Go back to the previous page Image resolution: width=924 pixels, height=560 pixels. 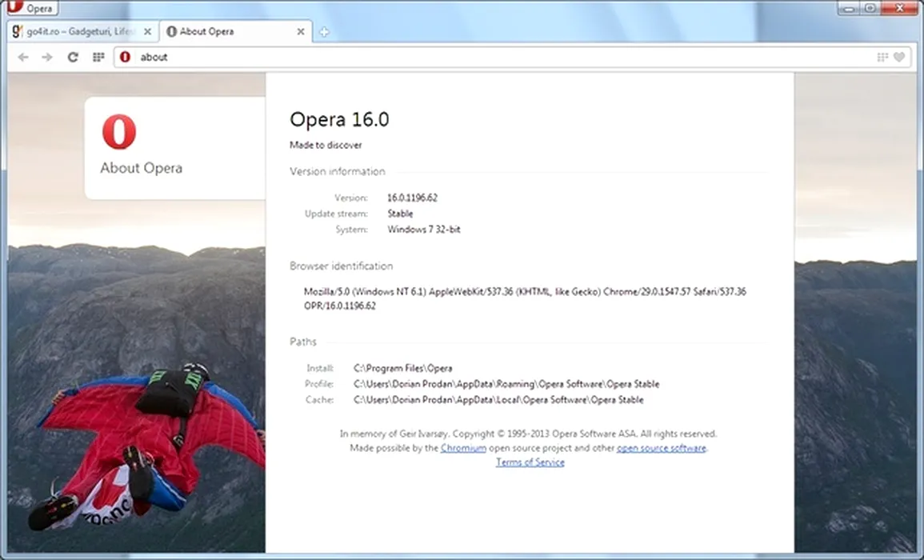coord(23,57)
